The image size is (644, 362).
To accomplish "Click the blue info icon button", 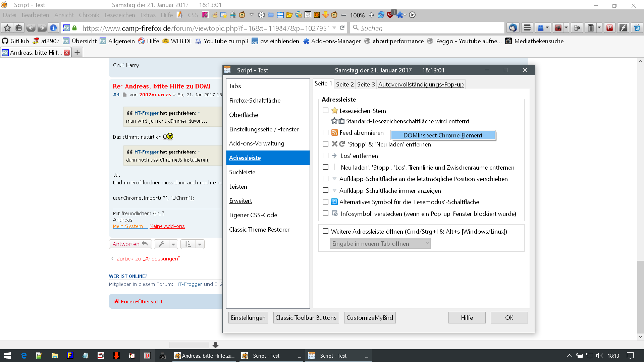I will pos(53,28).
